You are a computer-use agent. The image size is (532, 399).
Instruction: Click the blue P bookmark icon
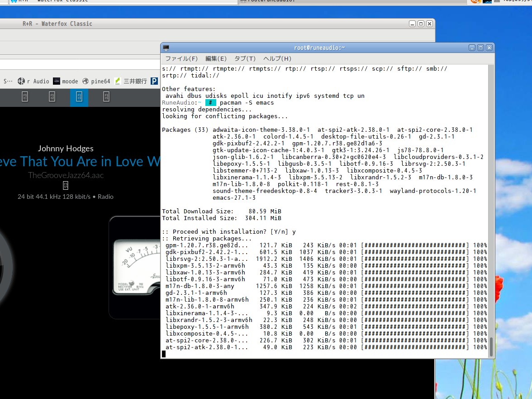click(x=155, y=82)
